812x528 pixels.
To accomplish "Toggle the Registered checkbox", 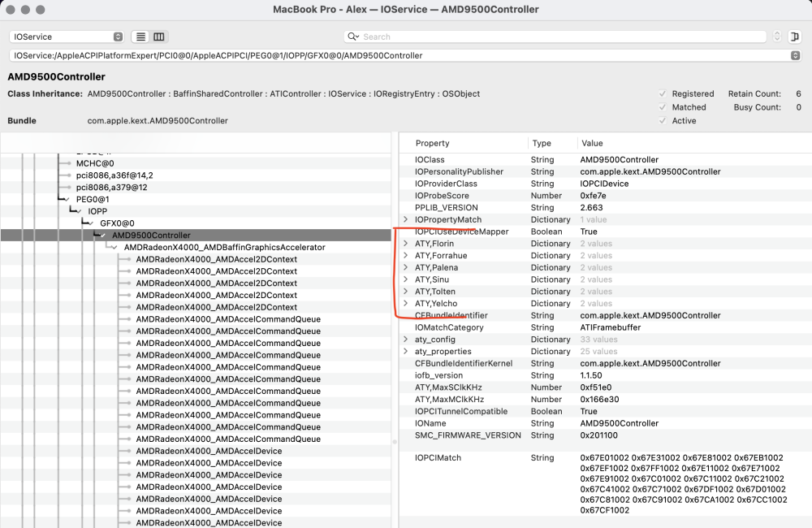I will point(663,93).
